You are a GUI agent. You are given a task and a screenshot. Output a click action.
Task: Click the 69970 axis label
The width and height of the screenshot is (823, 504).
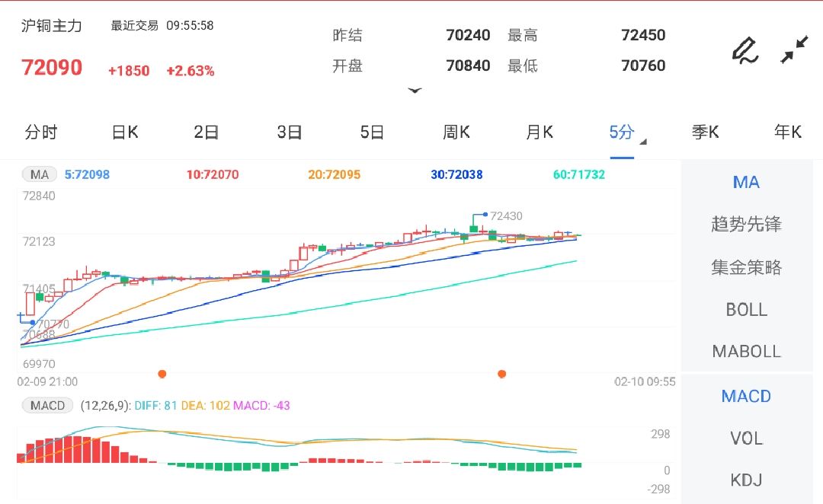click(x=39, y=364)
